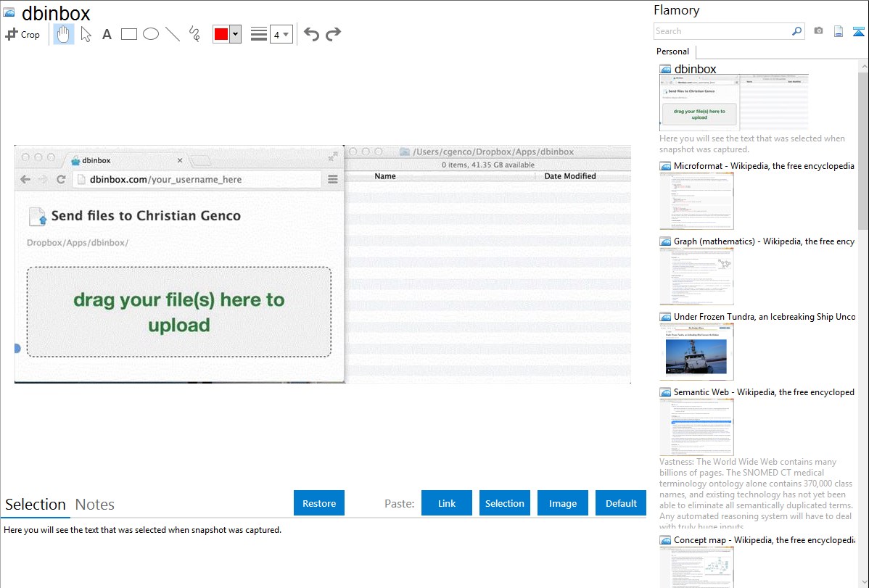
Task: Click the 'Vastness: The World Wide Web' description
Action: 756,494
